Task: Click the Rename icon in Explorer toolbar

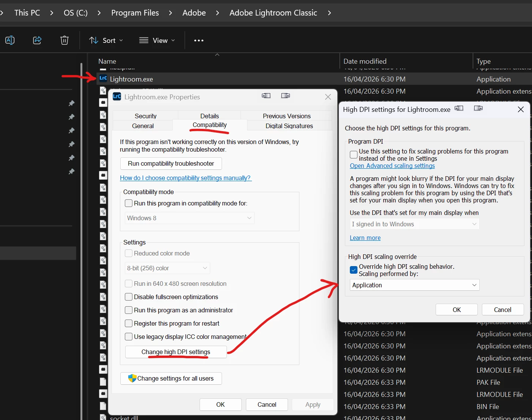Action: (10, 40)
